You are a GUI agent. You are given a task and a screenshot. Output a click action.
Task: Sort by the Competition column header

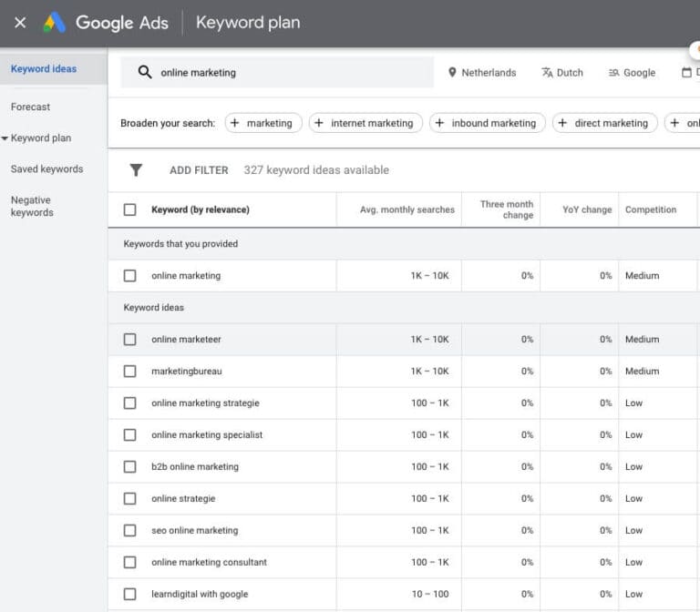650,209
